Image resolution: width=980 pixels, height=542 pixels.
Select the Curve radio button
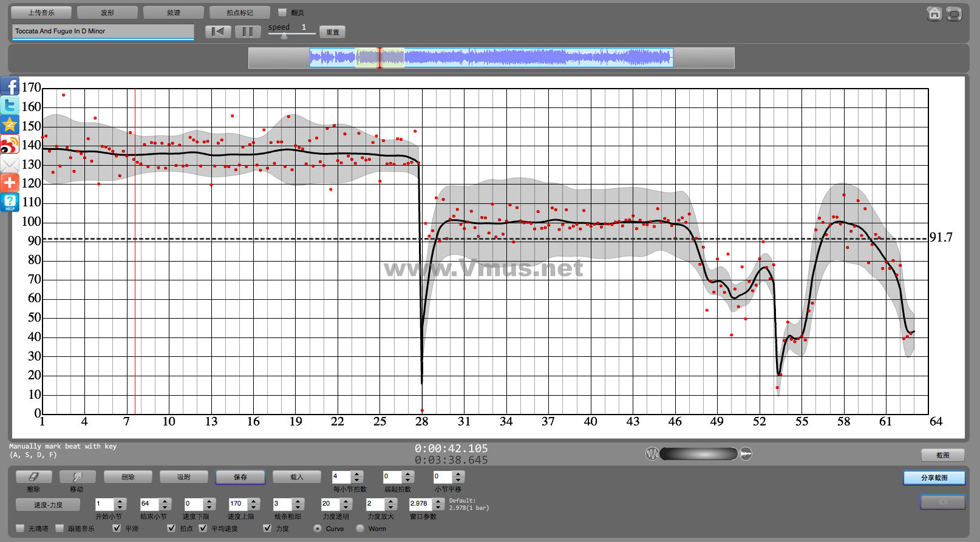point(318,528)
